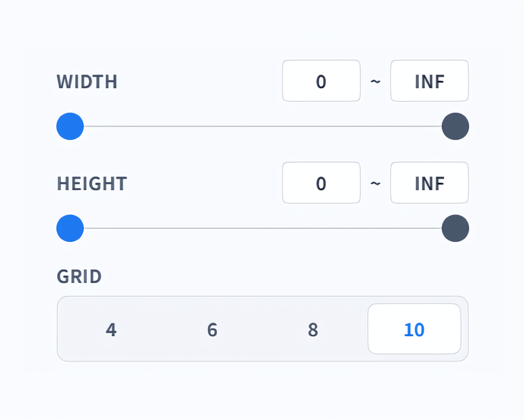Click the dark WIDTH slider maximum handle
This screenshot has width=524, height=420.
[x=455, y=126]
